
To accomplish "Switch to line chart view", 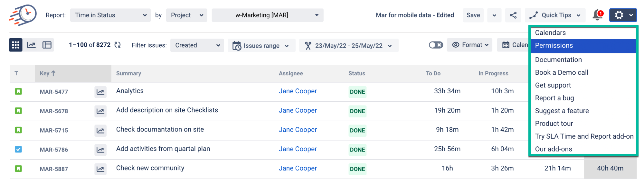I will (x=31, y=45).
